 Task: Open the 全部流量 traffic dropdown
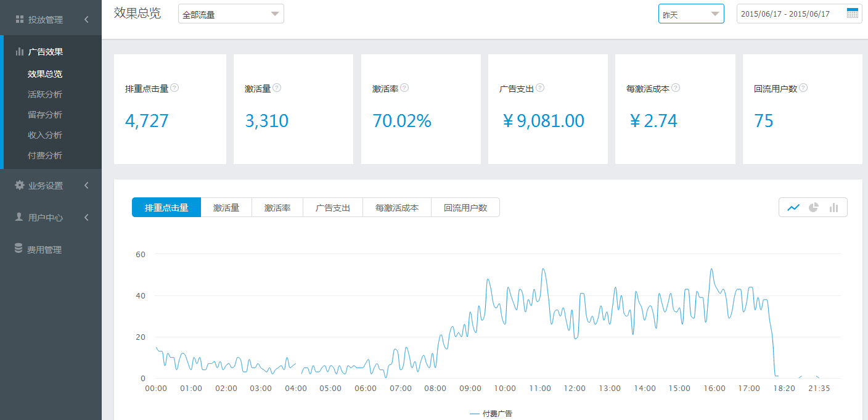tap(231, 13)
